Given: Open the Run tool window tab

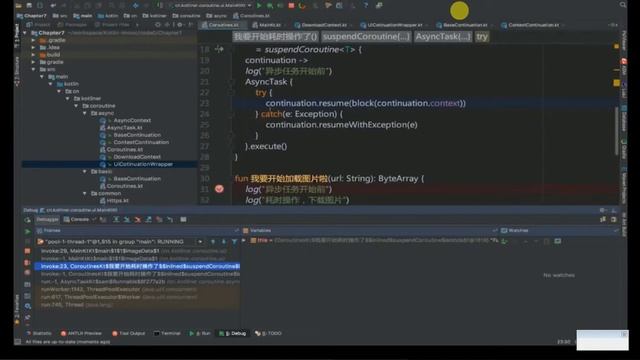Looking at the screenshot, I should [200, 333].
